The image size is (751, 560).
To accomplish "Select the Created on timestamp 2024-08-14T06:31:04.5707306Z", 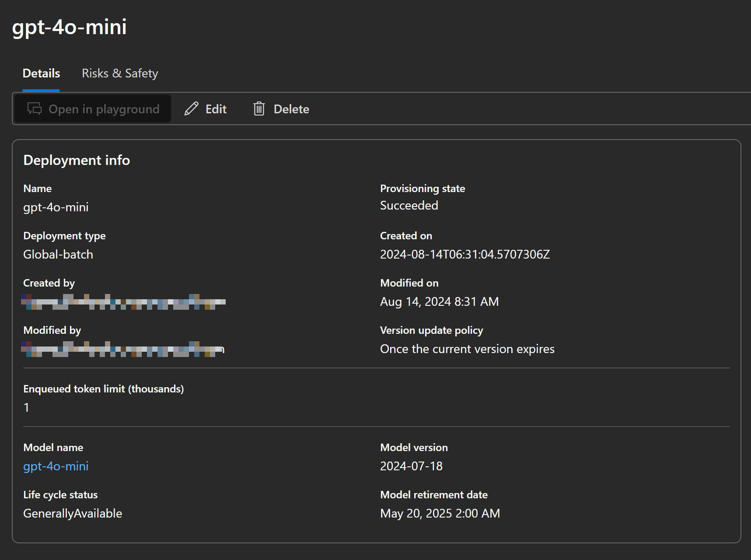I will coord(465,254).
